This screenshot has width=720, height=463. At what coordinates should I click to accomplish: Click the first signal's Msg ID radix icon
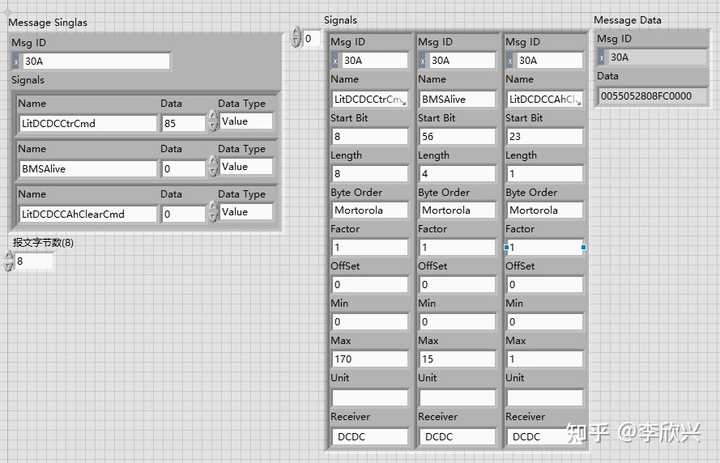[x=335, y=60]
